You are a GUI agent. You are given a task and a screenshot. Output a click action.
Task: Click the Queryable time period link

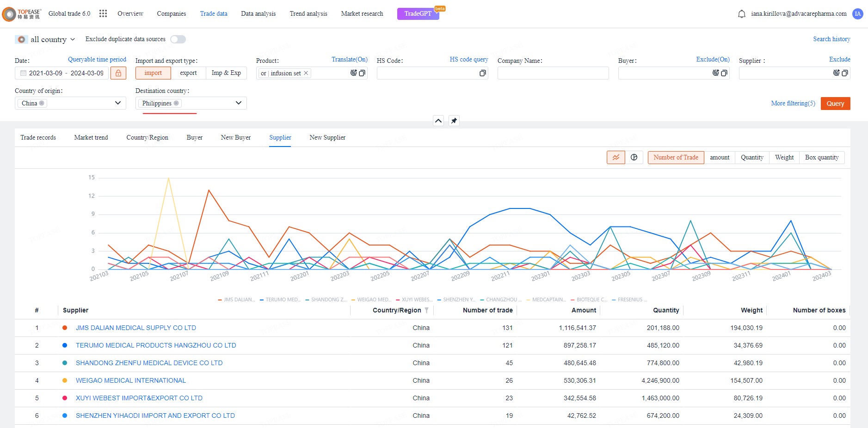pos(97,60)
